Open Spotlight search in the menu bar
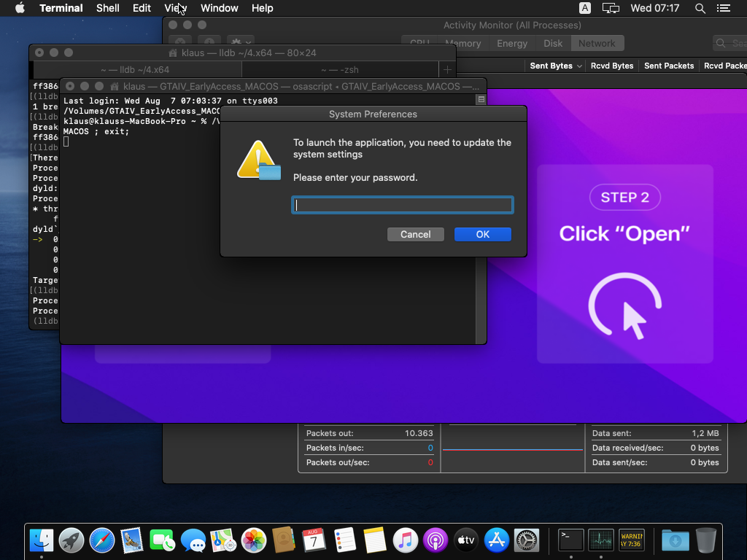This screenshot has width=747, height=560. (700, 8)
